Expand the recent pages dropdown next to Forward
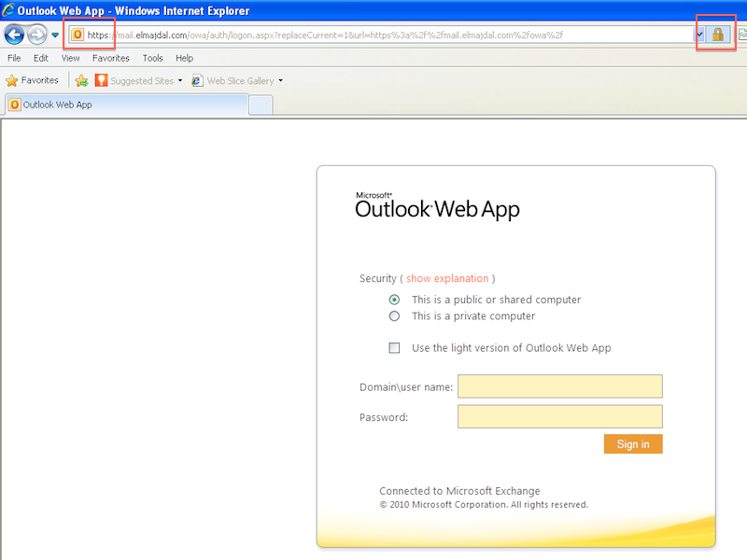This screenshot has height=560, width=747. coord(55,35)
